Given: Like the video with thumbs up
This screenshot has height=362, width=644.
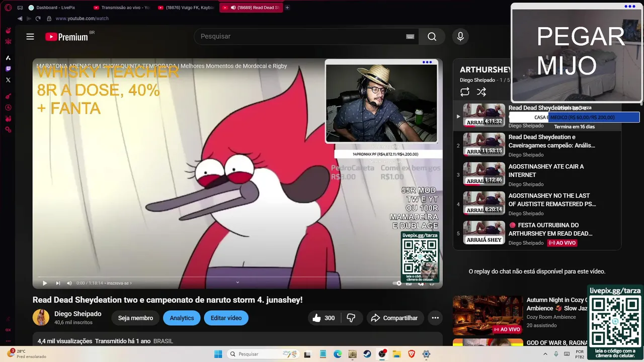Looking at the screenshot, I should [324, 318].
